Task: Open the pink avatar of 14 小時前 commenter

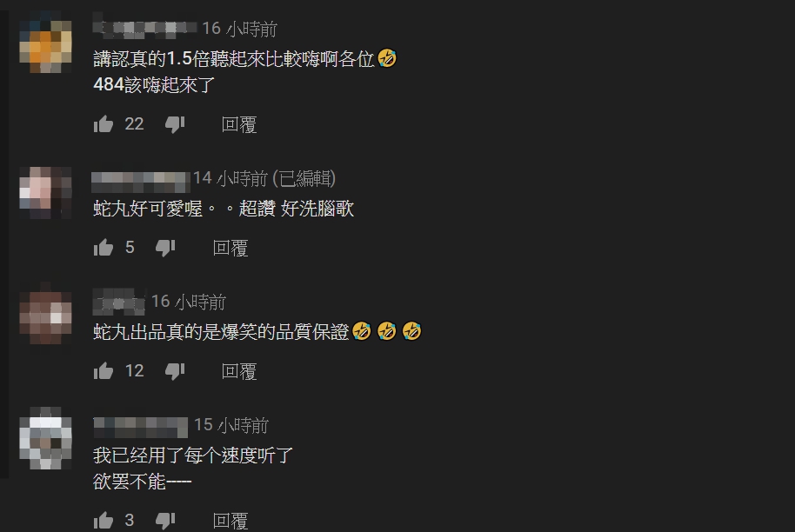Action: 45,192
